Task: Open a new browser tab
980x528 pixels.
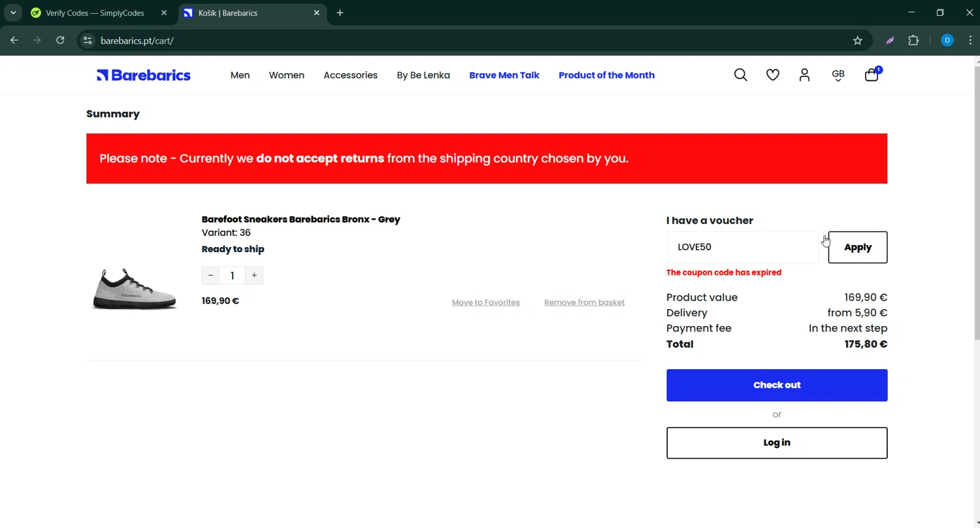Action: [x=340, y=12]
